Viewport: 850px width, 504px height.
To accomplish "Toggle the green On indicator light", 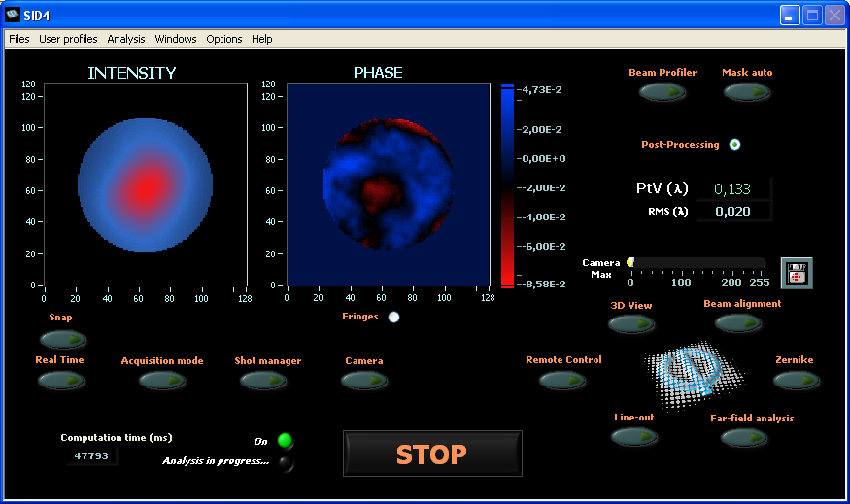I will tap(285, 441).
